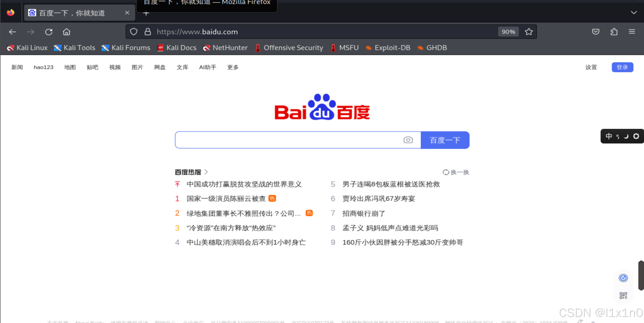The image size is (644, 323).
Task: Open the 百度热搜 hot list
Action: pos(191,172)
